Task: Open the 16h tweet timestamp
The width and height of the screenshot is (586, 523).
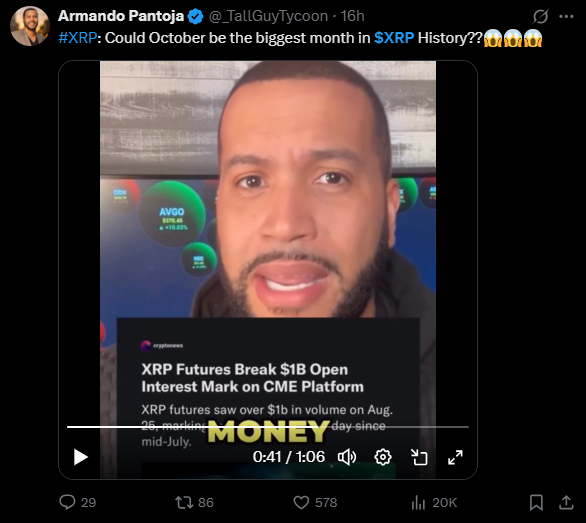Action: 352,16
